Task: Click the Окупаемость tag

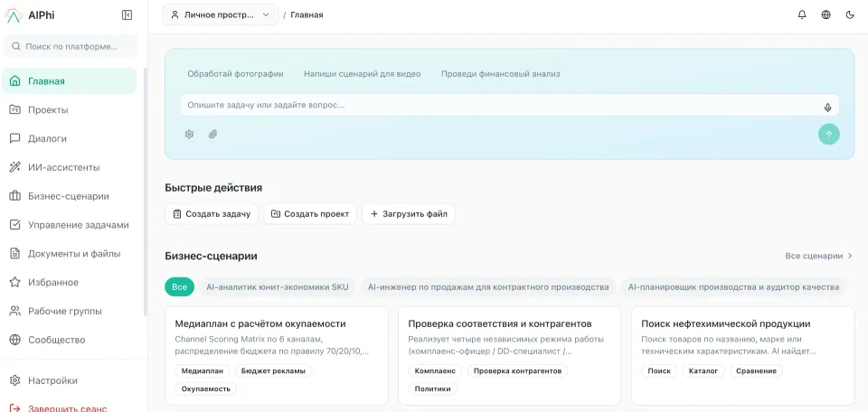Action: tap(206, 389)
